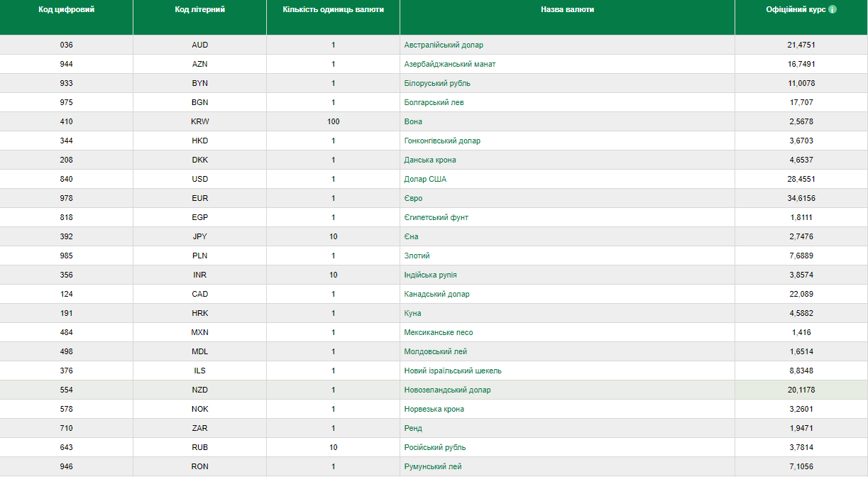Click the USD letter code cell
Screen dimensions: 868x477
click(x=199, y=179)
